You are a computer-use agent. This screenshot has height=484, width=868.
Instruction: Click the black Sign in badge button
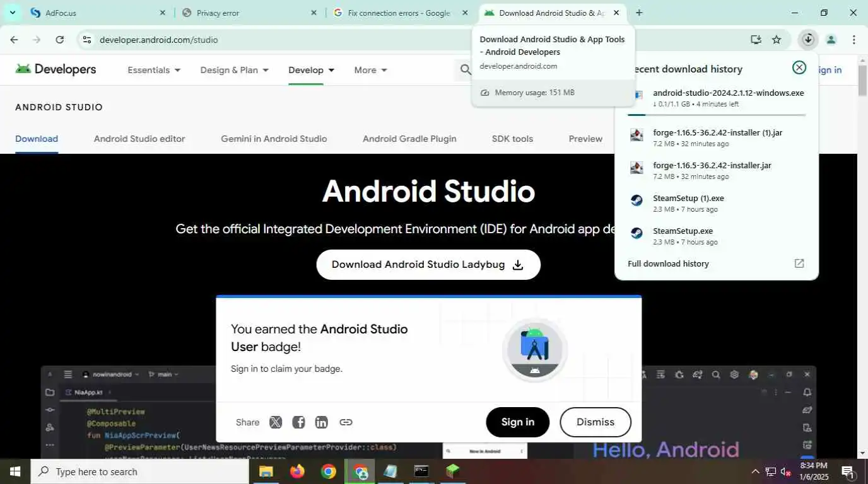click(518, 422)
